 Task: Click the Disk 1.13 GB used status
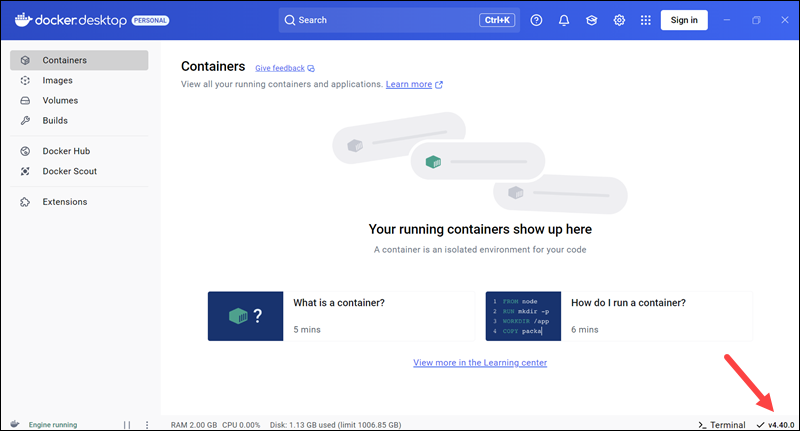click(335, 425)
